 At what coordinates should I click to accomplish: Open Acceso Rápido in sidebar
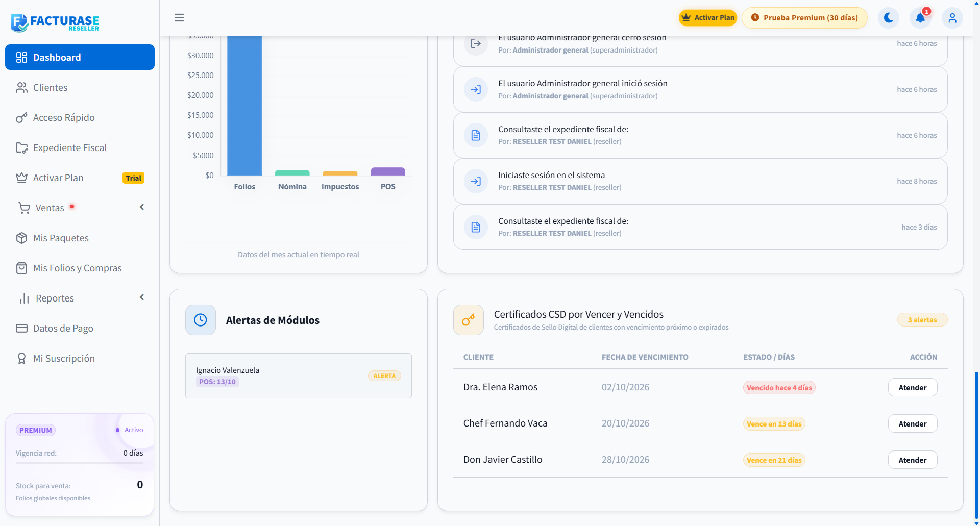tap(80, 117)
